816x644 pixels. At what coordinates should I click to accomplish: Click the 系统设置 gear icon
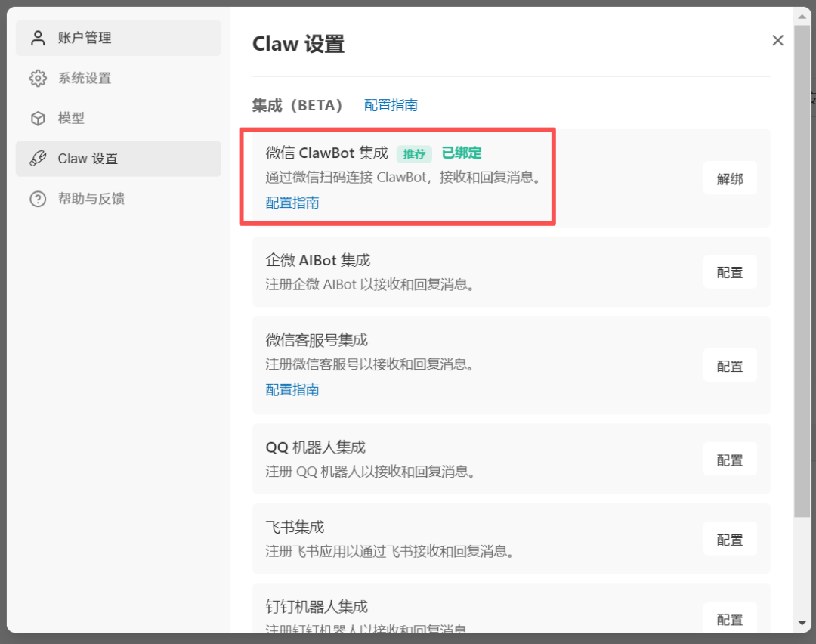(38, 78)
